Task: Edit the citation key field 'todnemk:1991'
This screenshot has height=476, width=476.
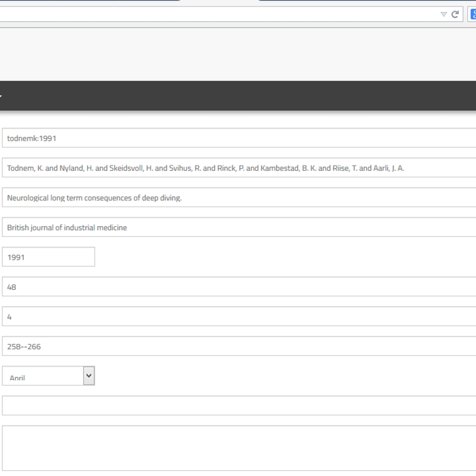Action: pyautogui.click(x=238, y=138)
